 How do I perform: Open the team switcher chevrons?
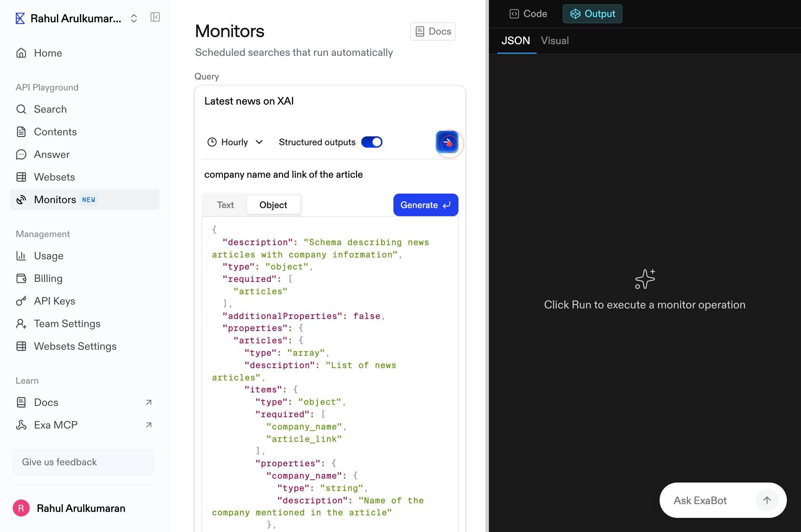(134, 18)
